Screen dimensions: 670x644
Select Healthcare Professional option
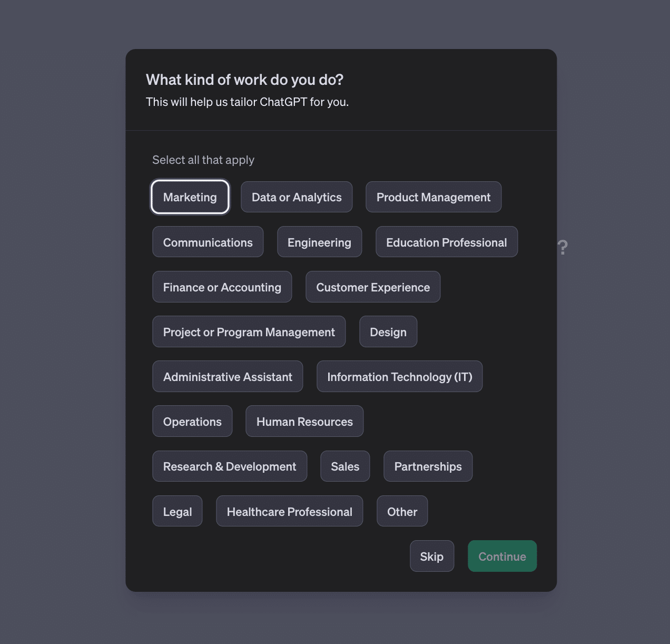289,512
